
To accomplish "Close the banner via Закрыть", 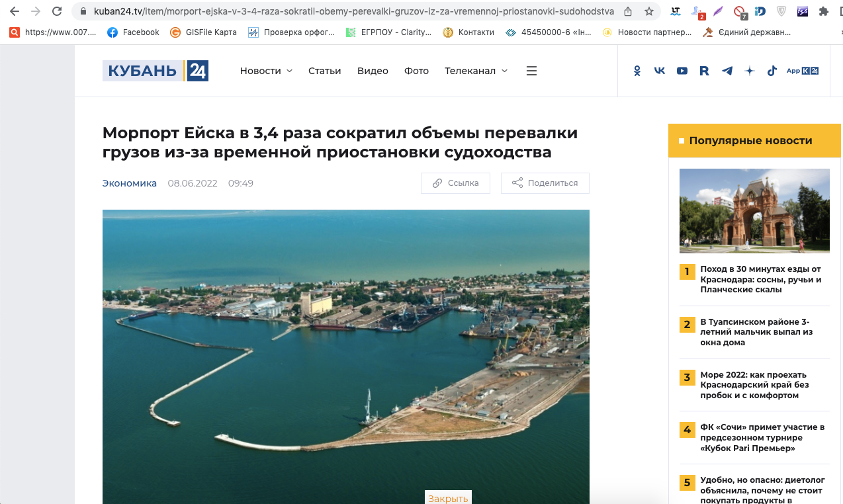I will [448, 498].
